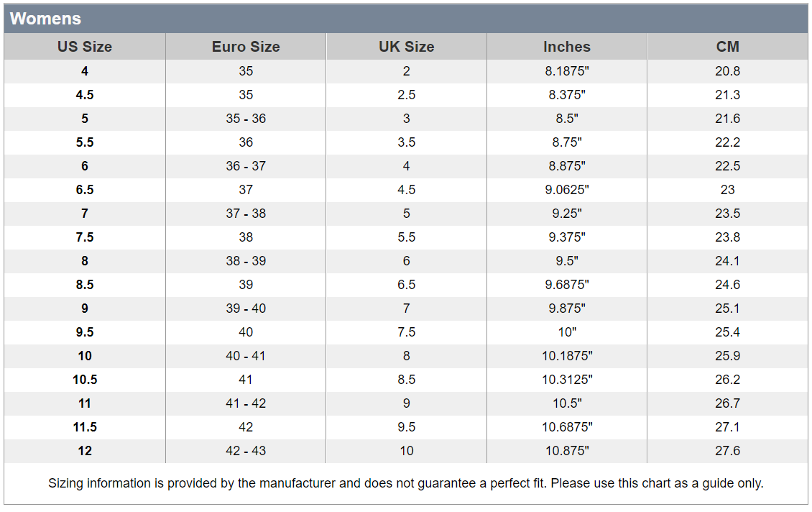Viewport: 812px width, 512px height.
Task: Select US size 10.5 cell
Action: [x=85, y=380]
